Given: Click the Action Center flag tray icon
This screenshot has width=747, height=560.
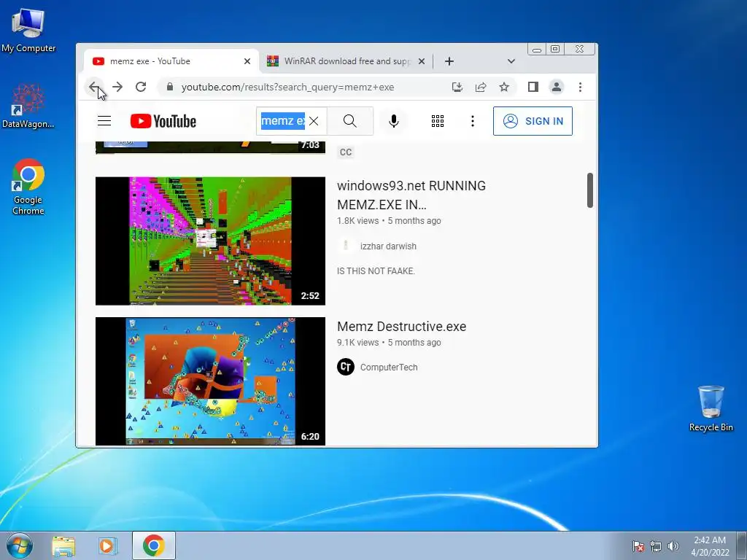Looking at the screenshot, I should (638, 546).
